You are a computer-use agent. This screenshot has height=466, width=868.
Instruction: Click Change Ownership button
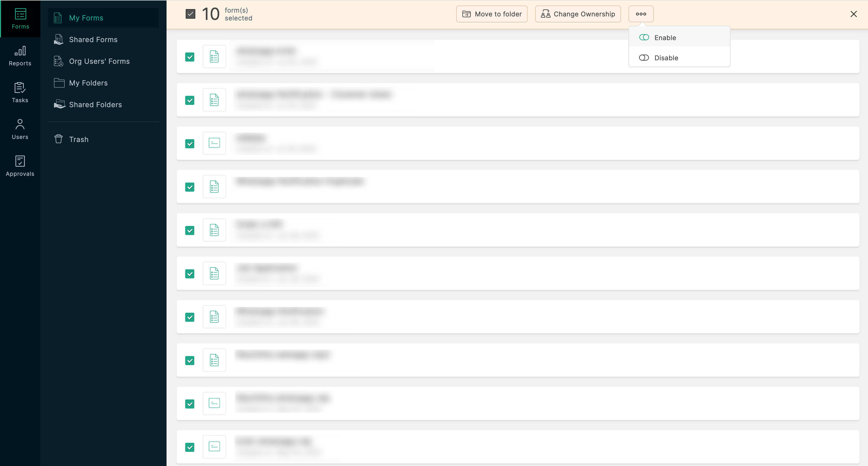[578, 14]
